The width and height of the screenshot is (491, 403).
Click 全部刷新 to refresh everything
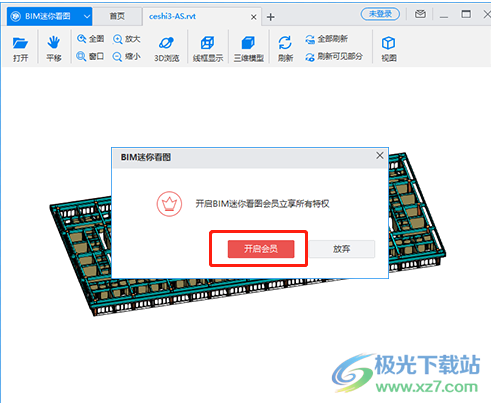pos(326,39)
